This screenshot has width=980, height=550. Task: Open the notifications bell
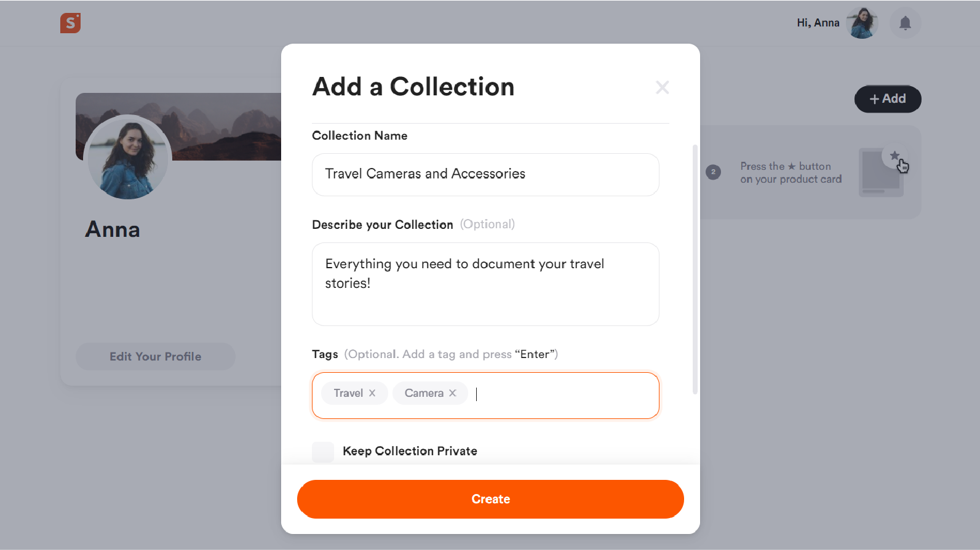coord(905,23)
